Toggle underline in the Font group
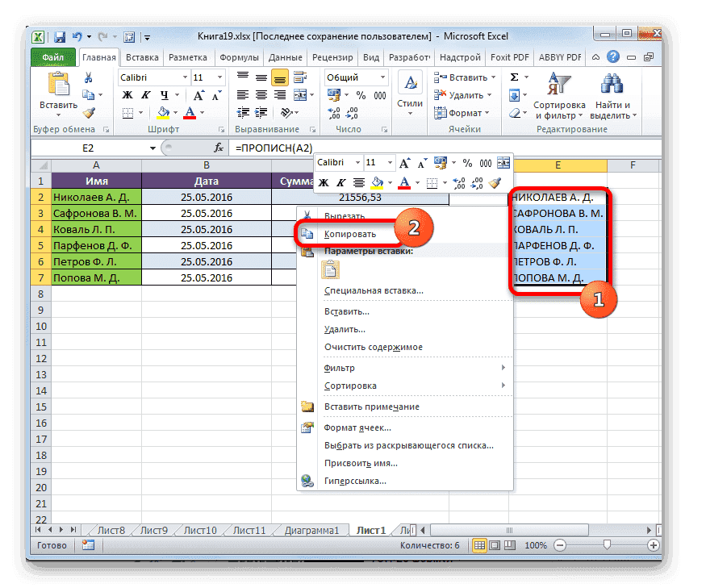The height and width of the screenshot is (588, 706). pos(163,95)
